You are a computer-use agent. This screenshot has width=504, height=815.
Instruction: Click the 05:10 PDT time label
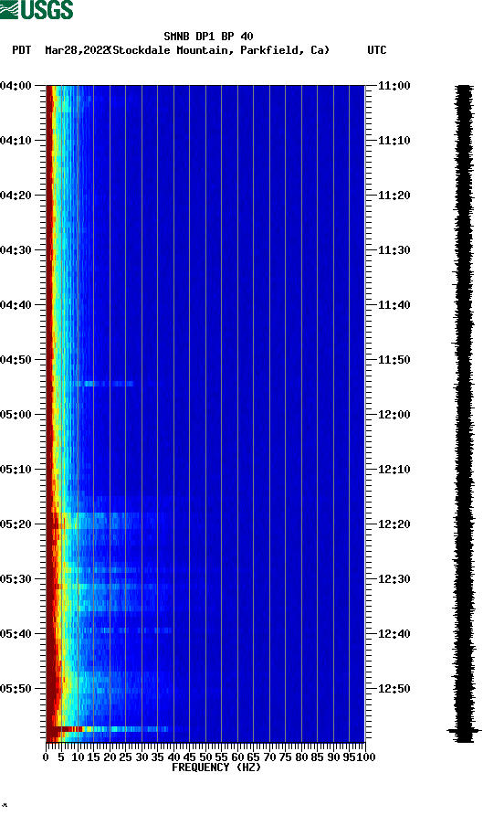point(16,470)
